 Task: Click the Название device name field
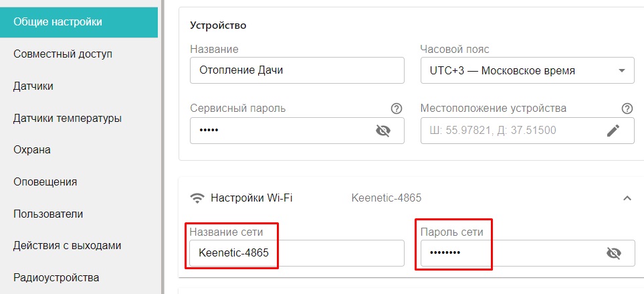pyautogui.click(x=297, y=70)
